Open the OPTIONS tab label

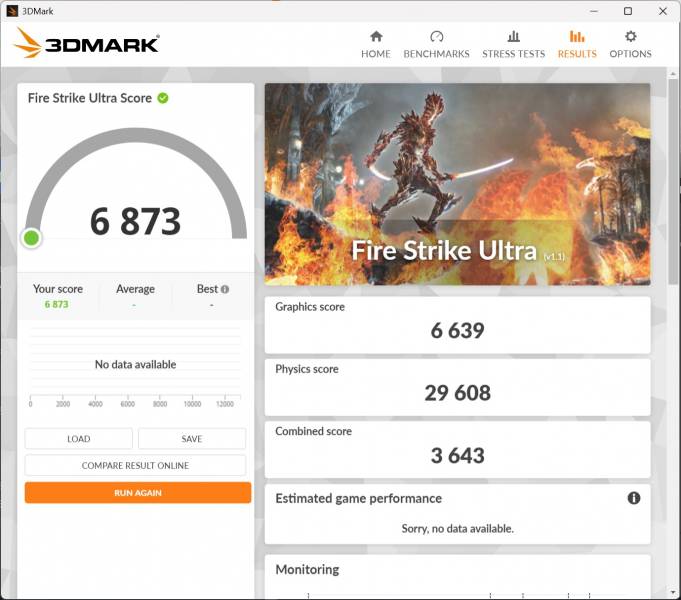630,54
